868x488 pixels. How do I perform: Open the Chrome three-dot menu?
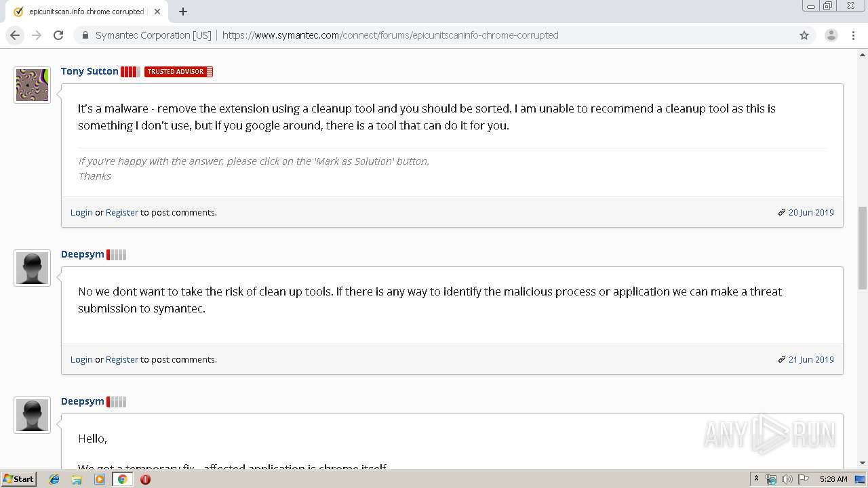click(x=853, y=35)
